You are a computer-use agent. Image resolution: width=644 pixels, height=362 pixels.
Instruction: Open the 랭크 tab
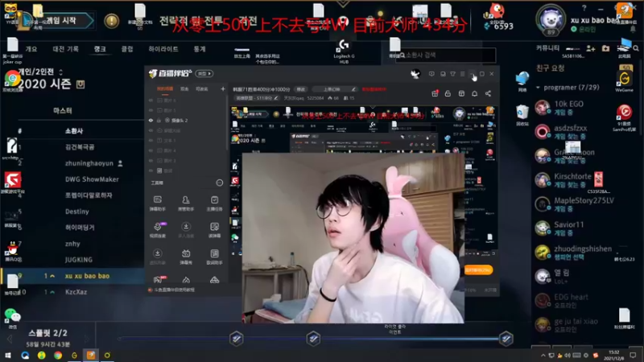coord(100,49)
